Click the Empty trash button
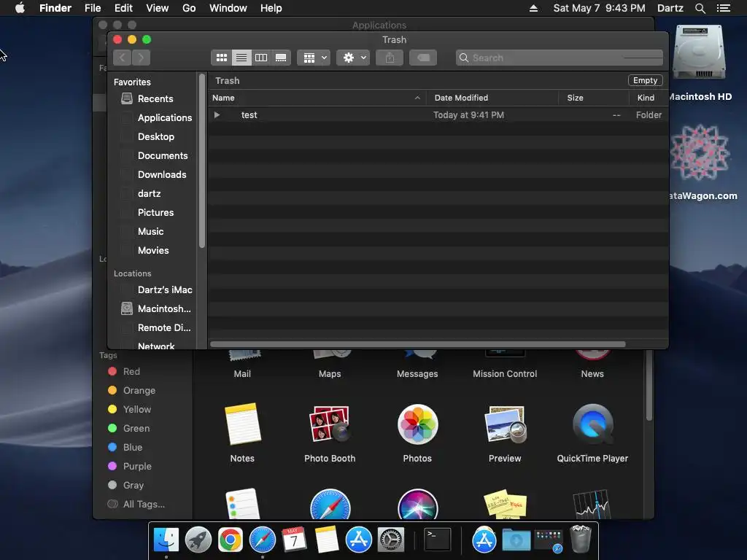Image resolution: width=747 pixels, height=560 pixels. (645, 80)
